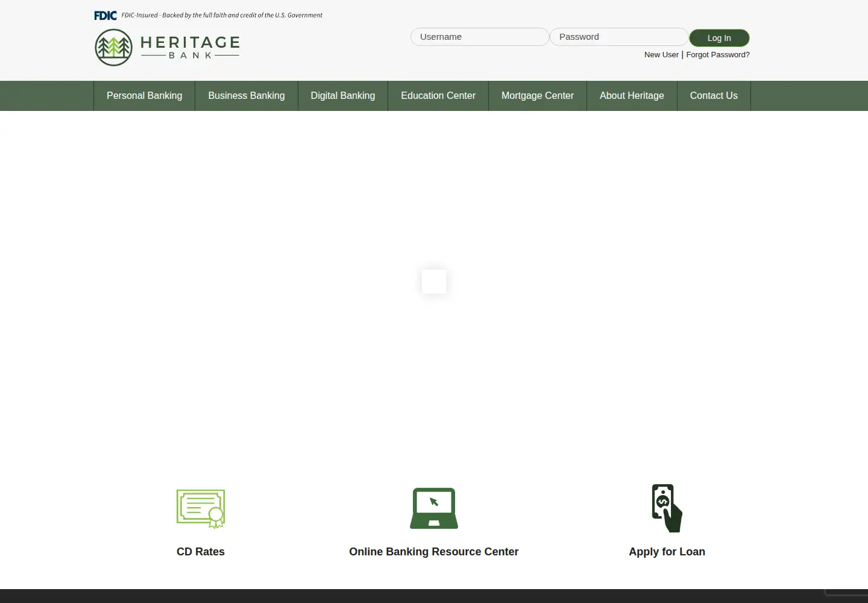Click the Forgot Password? link
Viewport: 868px width, 603px height.
coord(718,55)
